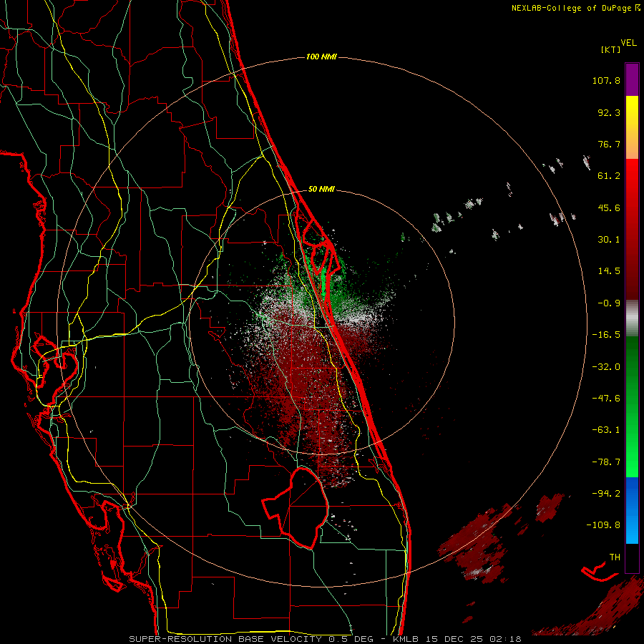644x644 pixels.
Task: Click the TH legend label
Action: point(615,557)
